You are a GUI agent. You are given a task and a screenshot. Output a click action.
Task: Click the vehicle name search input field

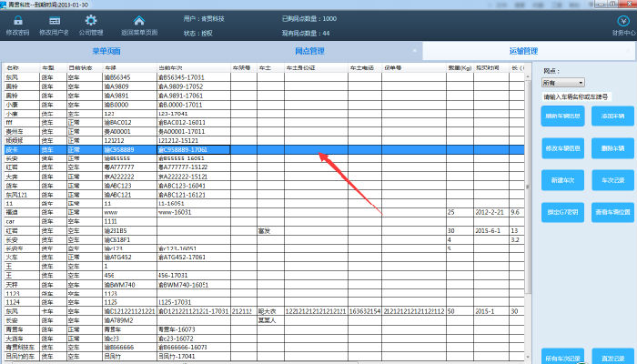tap(577, 96)
